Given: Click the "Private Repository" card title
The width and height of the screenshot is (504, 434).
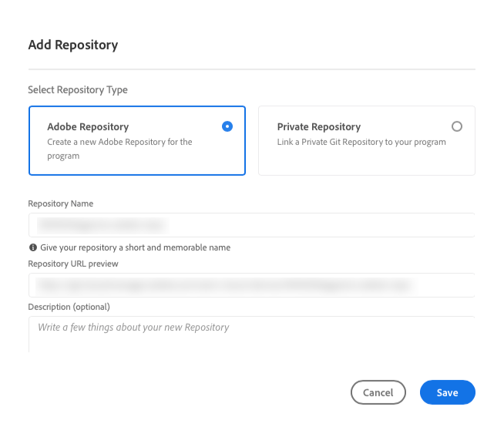Looking at the screenshot, I should [318, 126].
